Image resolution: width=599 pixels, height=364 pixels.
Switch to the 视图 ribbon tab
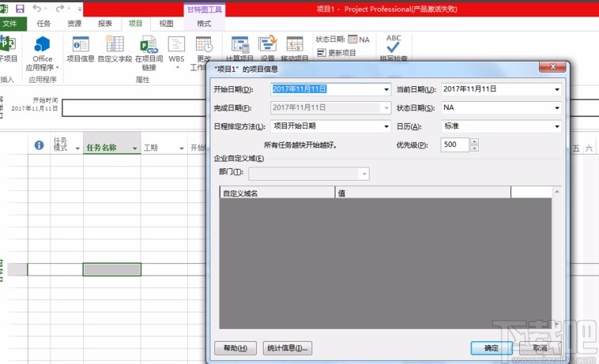pos(166,24)
